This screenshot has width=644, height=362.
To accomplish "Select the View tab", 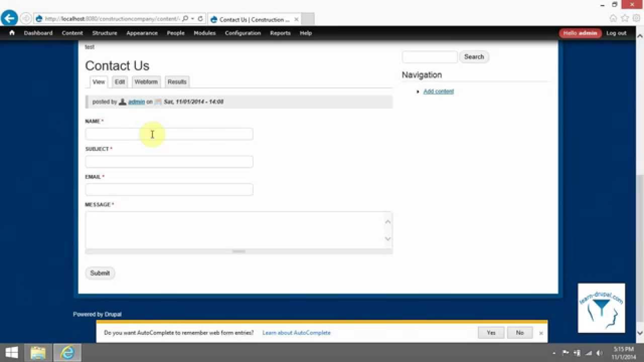I will point(99,82).
